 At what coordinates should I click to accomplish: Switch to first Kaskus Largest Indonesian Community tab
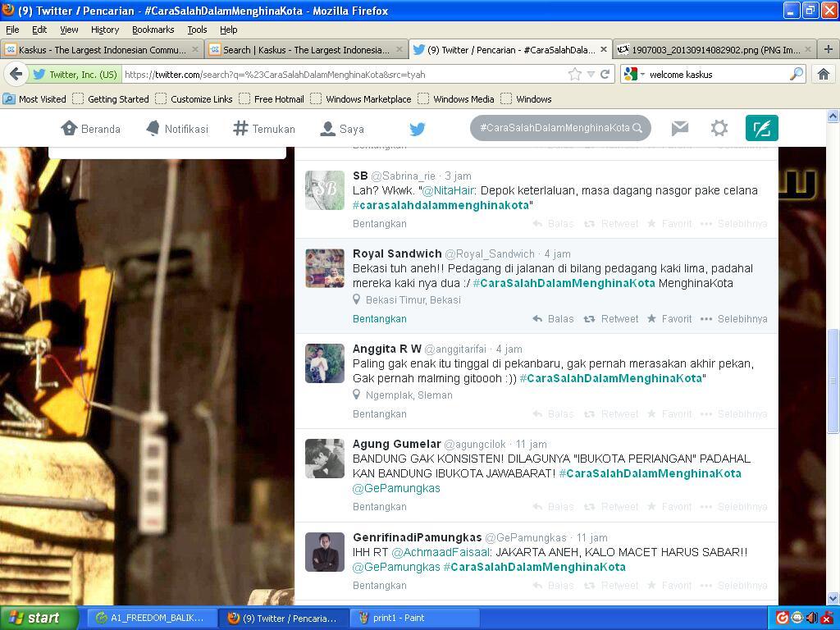(x=102, y=49)
